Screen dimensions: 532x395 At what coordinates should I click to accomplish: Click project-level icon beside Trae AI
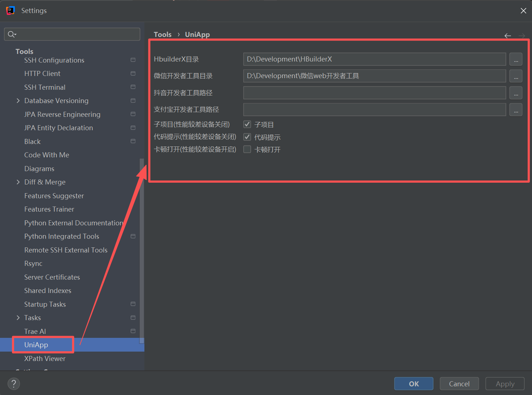(133, 331)
